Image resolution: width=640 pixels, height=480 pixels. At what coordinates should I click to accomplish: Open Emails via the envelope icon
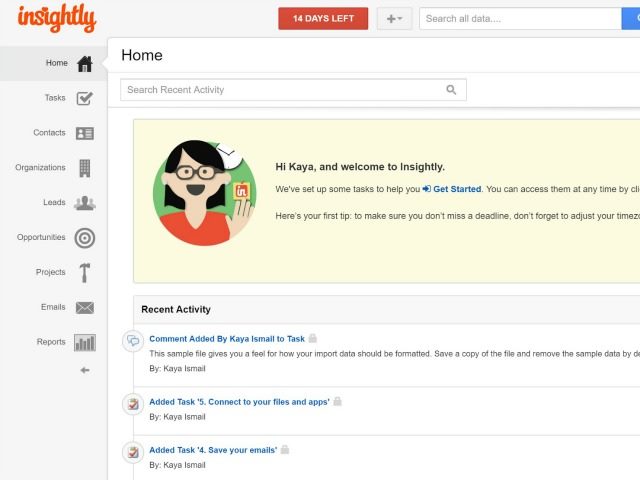(85, 308)
